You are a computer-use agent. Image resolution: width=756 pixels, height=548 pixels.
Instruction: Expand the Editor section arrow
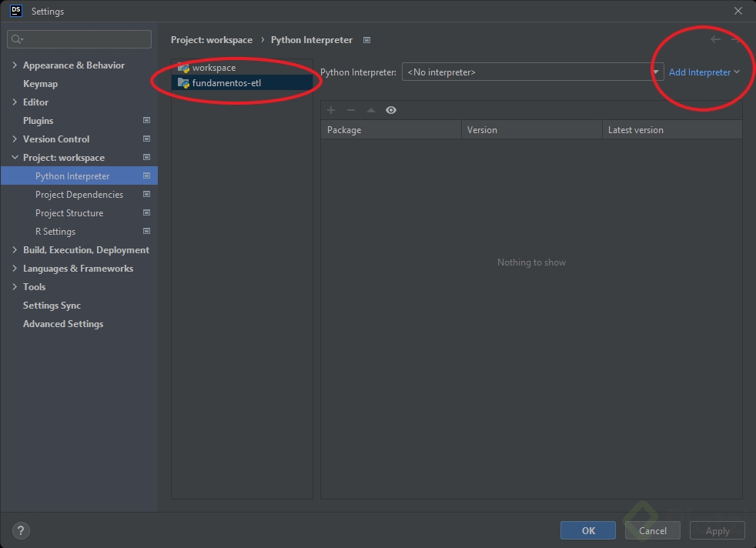(15, 102)
